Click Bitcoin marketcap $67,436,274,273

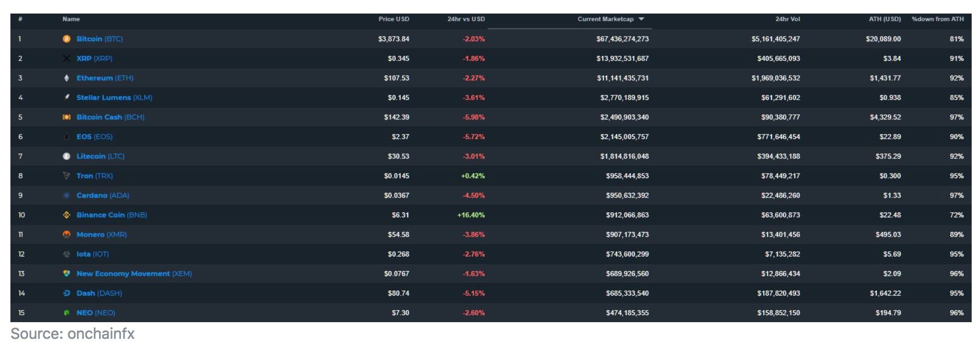tap(622, 39)
